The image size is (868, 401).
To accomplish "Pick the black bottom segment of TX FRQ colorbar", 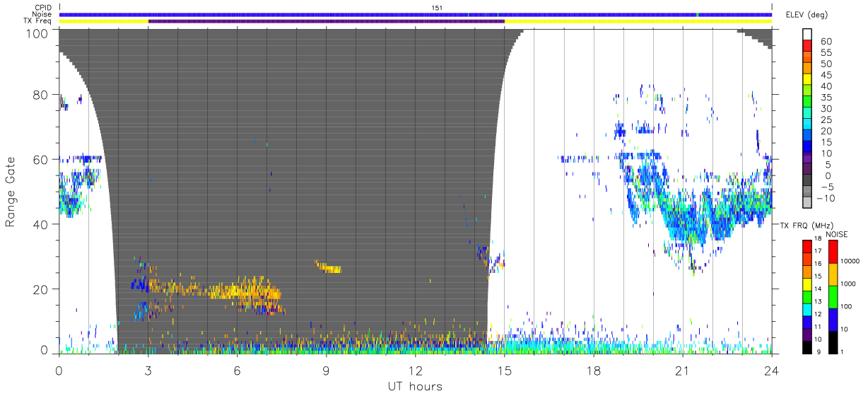I will coord(807,346).
